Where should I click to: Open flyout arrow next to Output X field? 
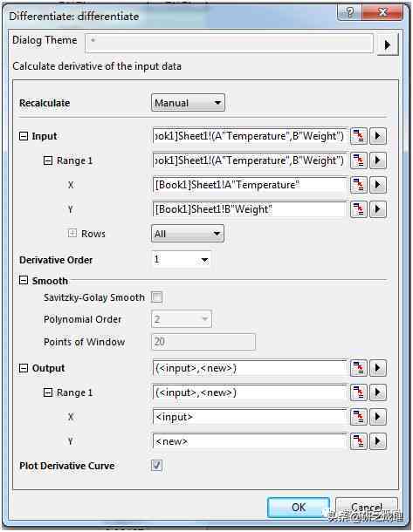378,417
